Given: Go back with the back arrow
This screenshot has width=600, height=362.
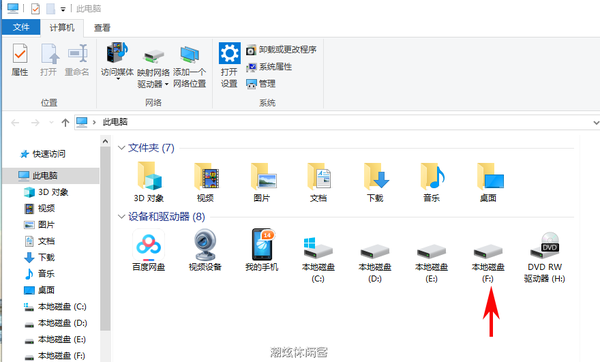Looking at the screenshot, I should (15, 122).
